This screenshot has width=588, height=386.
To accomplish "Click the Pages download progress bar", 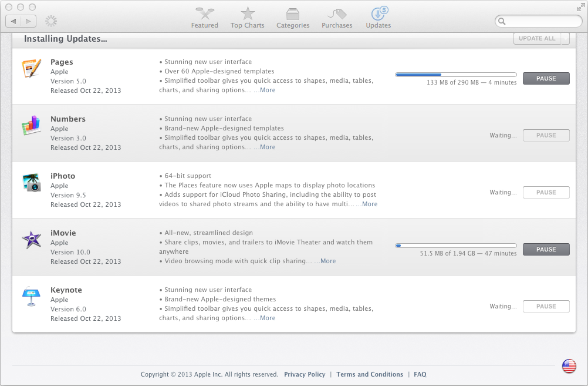I will pos(456,75).
